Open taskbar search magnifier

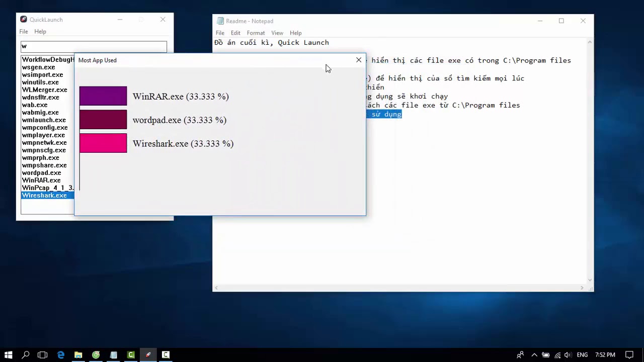[26, 355]
